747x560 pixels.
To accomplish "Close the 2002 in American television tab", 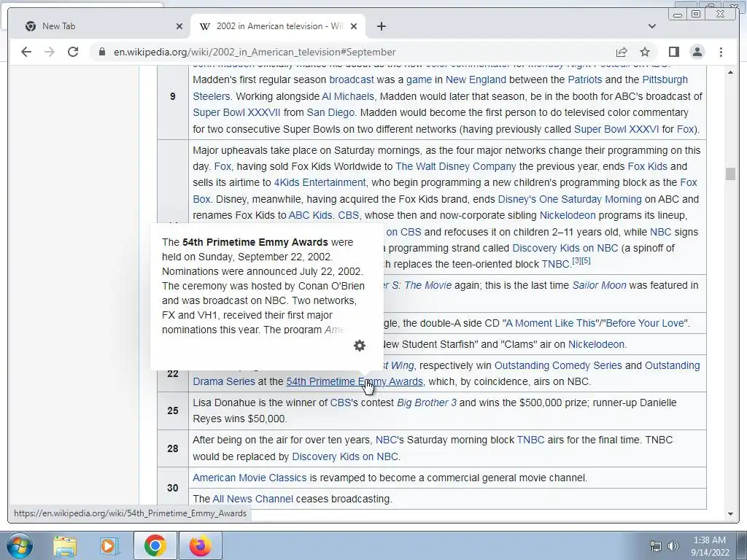I will pyautogui.click(x=354, y=26).
